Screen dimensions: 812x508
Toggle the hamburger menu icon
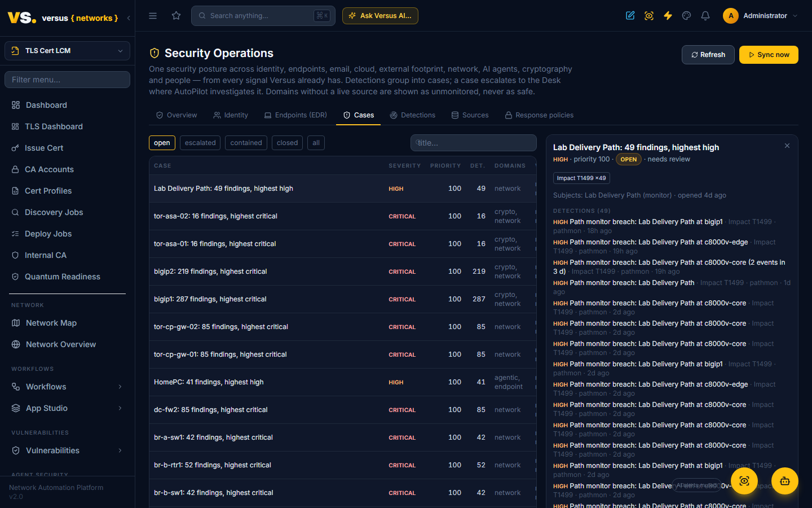pos(153,16)
